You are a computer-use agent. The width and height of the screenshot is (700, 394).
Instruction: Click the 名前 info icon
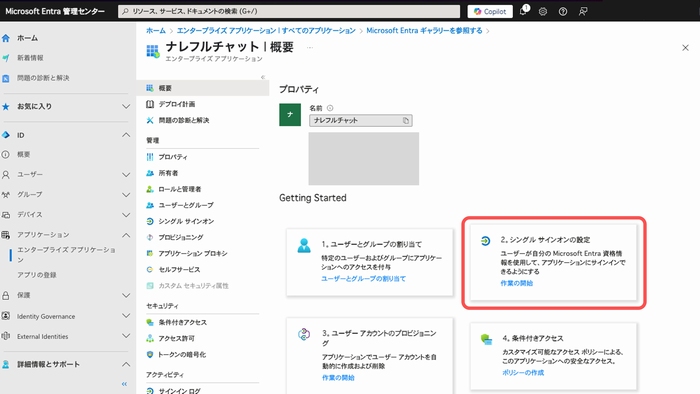[330, 108]
